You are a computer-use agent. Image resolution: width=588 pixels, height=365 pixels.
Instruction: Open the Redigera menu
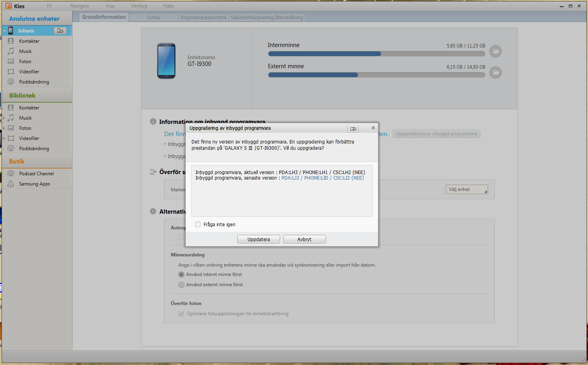pos(80,6)
